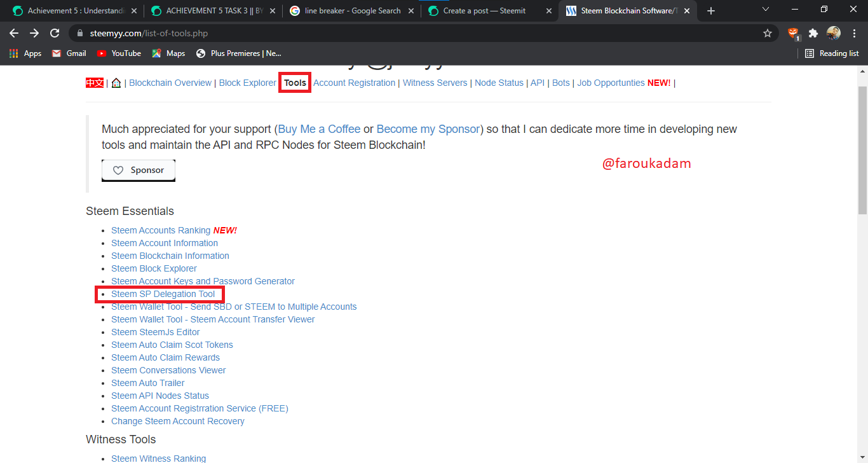Open Blockchain Overview in the site menu

click(170, 83)
